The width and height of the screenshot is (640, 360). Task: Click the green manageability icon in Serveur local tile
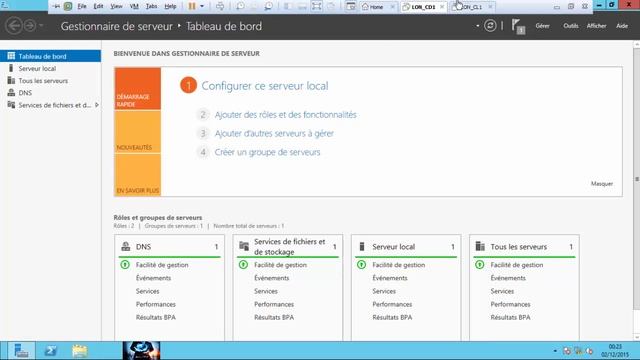click(362, 264)
